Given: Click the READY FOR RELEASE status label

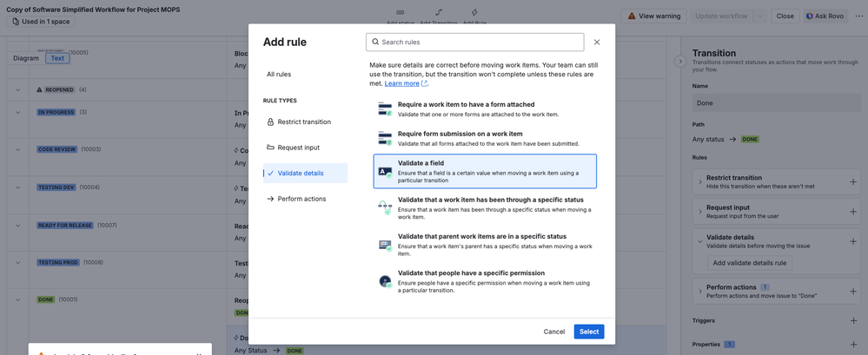Looking at the screenshot, I should click(65, 225).
